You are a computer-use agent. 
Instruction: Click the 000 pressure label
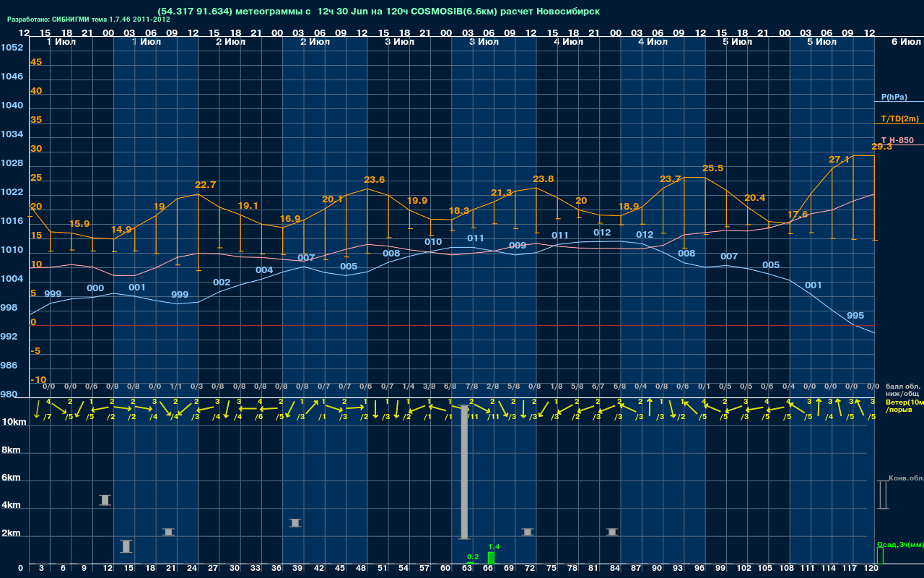click(x=95, y=288)
